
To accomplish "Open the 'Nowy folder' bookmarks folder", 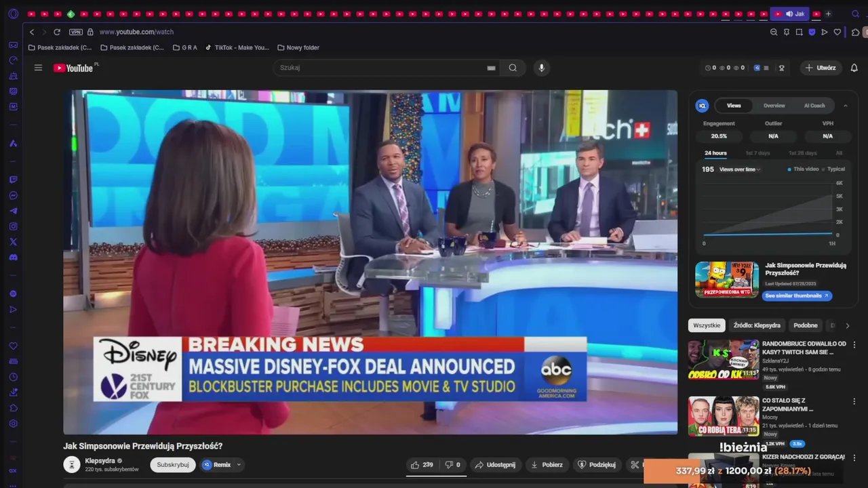I will click(298, 47).
